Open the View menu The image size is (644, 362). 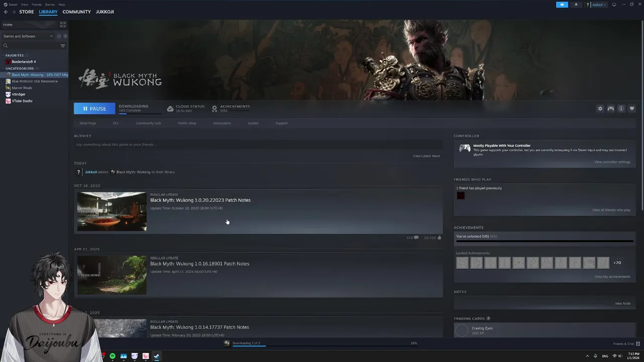pos(24,5)
